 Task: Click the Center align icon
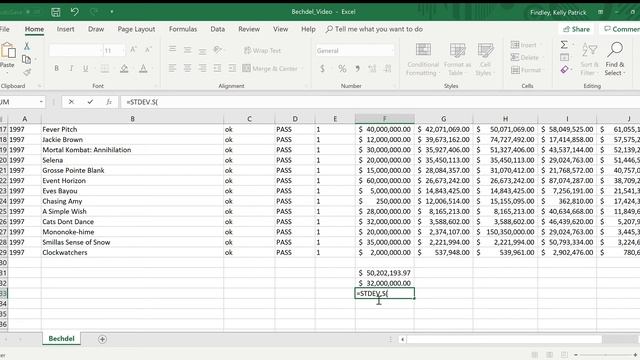[187, 68]
